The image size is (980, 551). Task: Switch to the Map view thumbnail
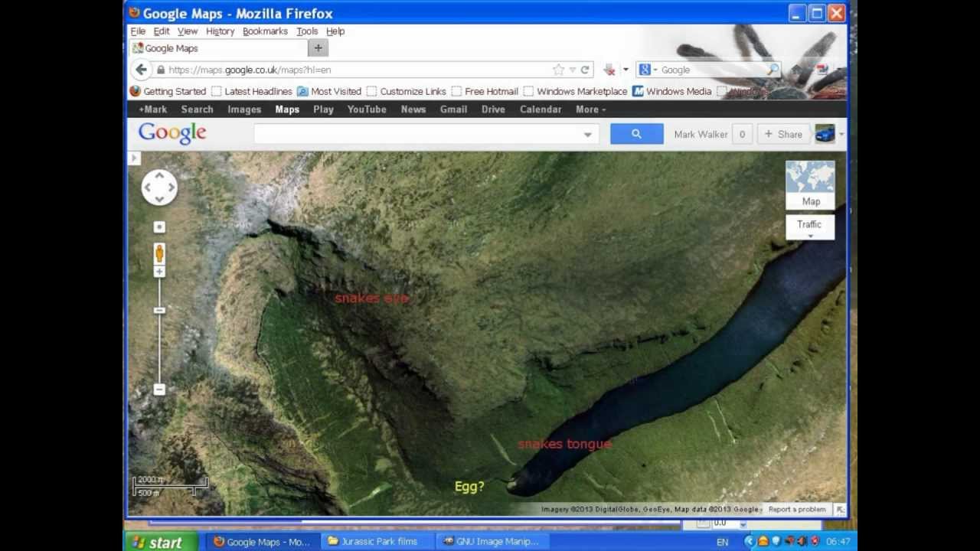pyautogui.click(x=810, y=184)
